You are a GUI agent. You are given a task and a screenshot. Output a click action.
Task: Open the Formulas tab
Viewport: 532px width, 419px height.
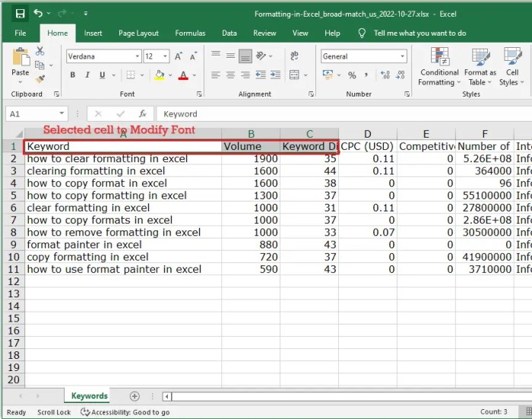pyautogui.click(x=190, y=33)
